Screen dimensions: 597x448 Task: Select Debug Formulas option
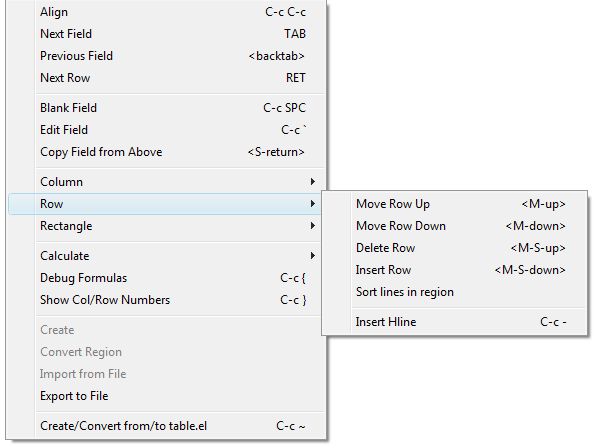[x=167, y=278]
